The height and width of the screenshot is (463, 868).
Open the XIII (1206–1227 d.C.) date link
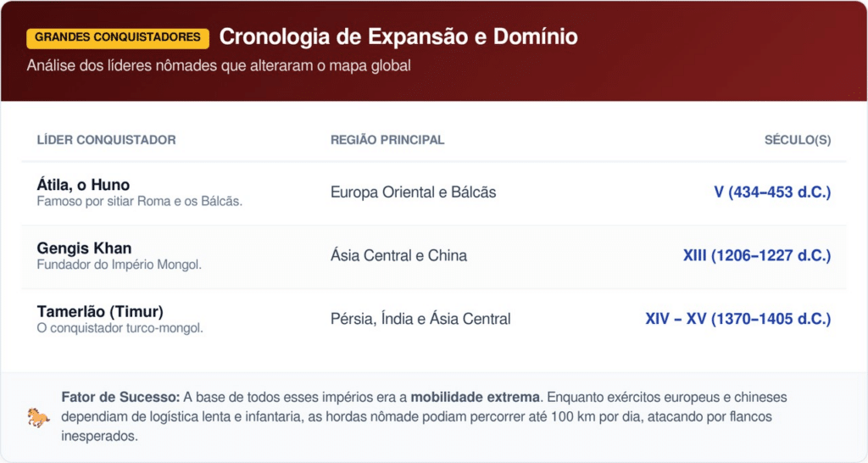pos(756,255)
